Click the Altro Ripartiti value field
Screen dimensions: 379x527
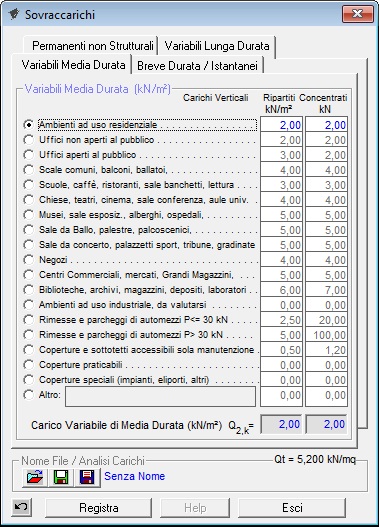coord(282,396)
